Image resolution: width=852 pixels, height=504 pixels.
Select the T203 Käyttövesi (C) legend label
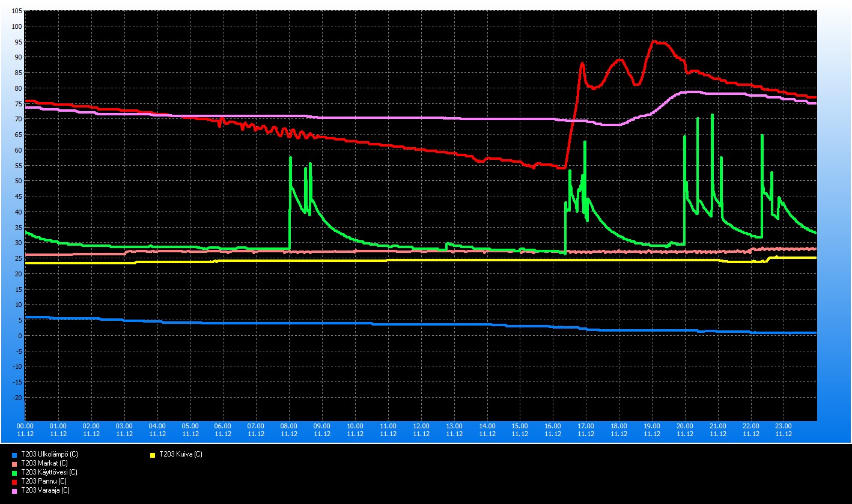point(49,473)
